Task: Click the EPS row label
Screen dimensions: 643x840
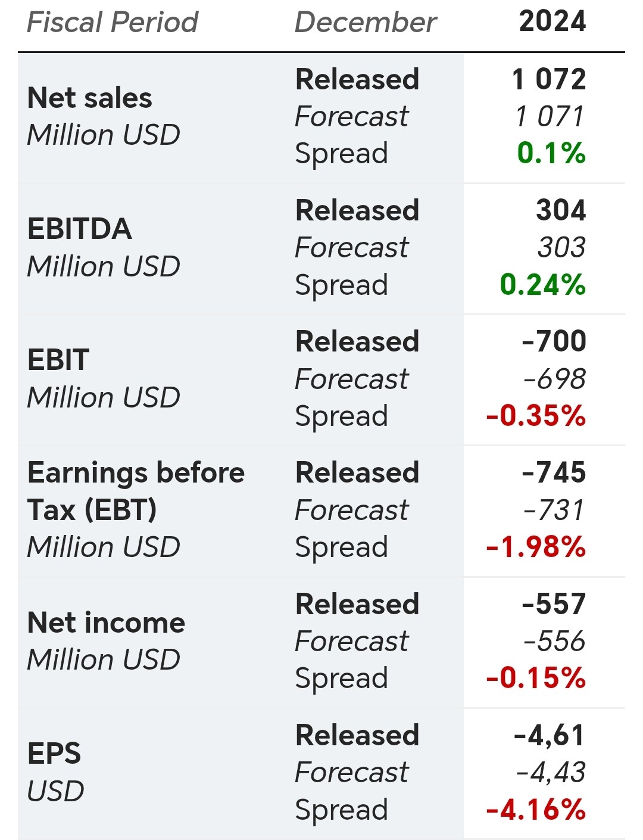Action: point(54,754)
